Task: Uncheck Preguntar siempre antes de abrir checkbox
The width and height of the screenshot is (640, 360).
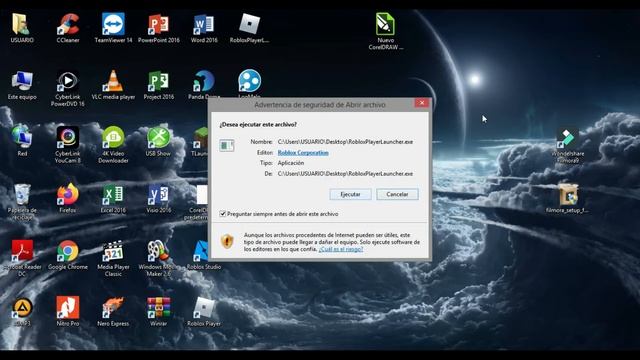Action: [222, 213]
